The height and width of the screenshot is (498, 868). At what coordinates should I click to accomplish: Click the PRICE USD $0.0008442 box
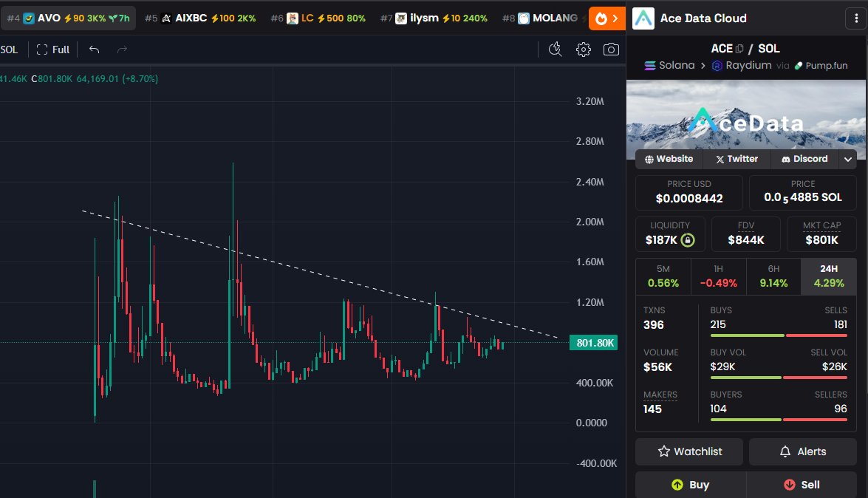(689, 192)
